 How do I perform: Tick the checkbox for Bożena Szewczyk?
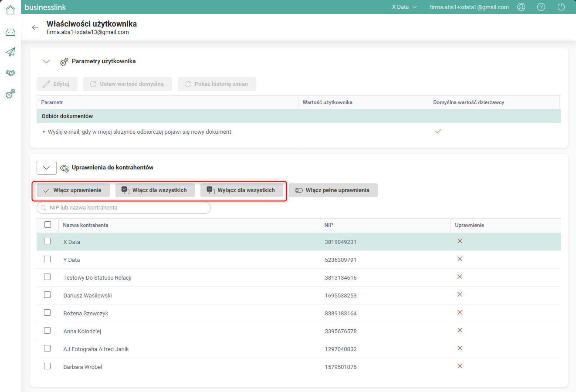(47, 313)
